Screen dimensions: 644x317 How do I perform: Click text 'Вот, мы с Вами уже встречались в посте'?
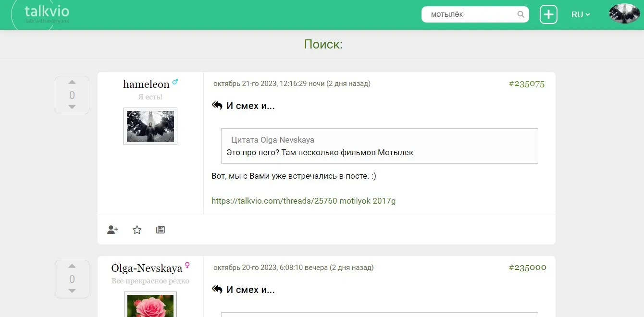[x=290, y=176]
